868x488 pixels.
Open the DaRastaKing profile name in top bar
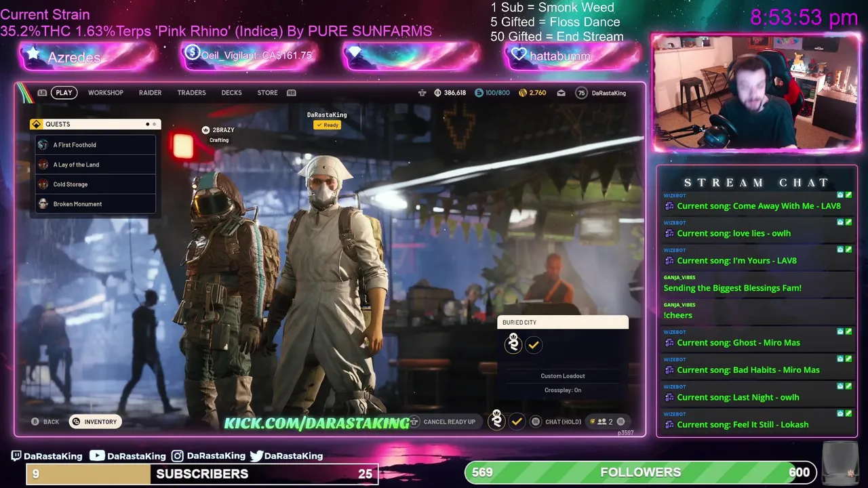(609, 93)
